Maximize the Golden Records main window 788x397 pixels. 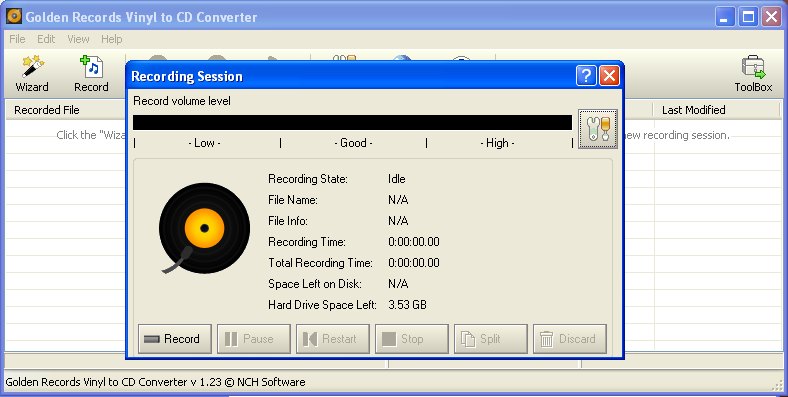tap(748, 17)
